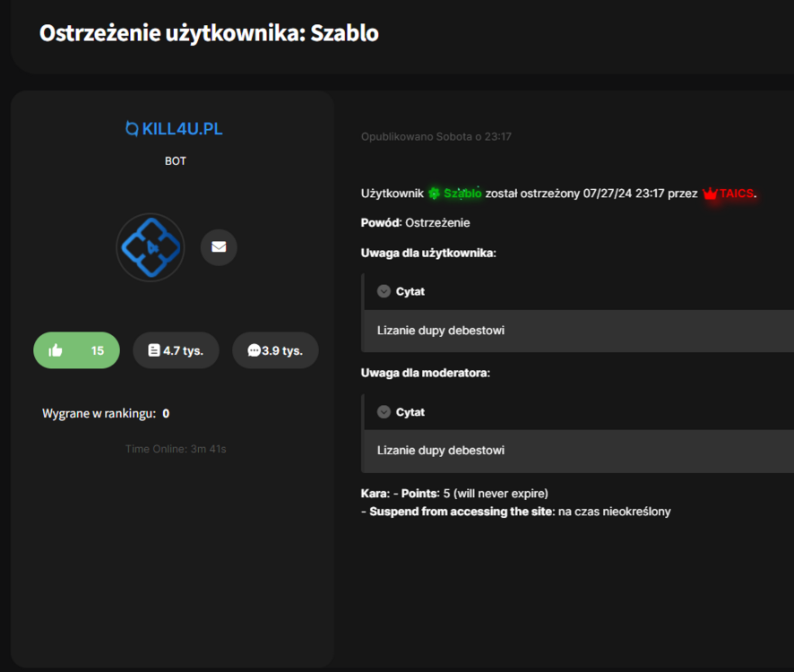Click the blue logo icon beside KILL4U.PL

133,129
